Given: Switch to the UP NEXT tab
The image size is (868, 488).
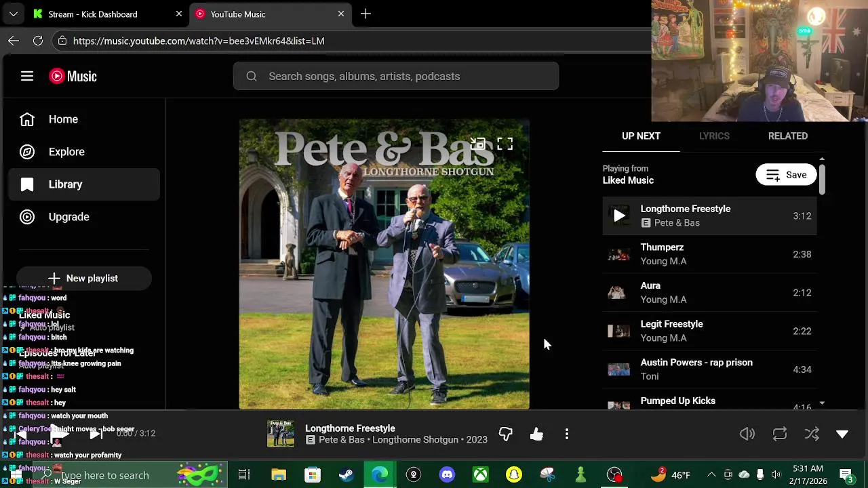Looking at the screenshot, I should coord(641,136).
